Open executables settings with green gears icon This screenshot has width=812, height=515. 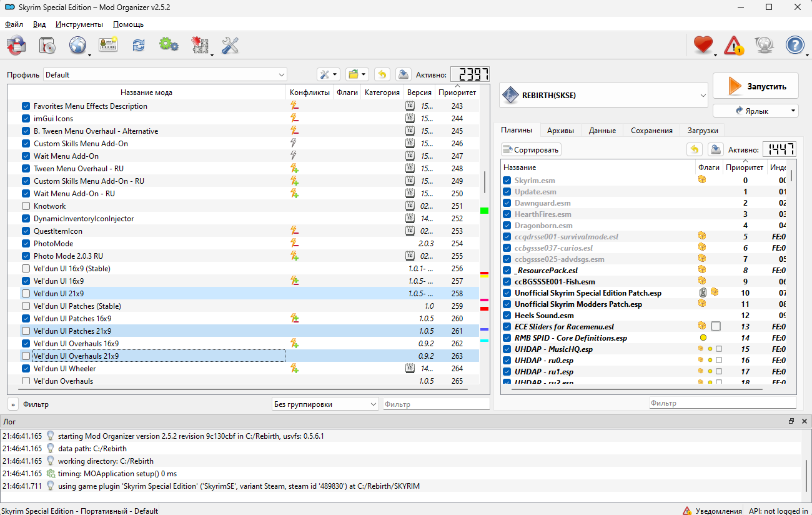pos(169,45)
